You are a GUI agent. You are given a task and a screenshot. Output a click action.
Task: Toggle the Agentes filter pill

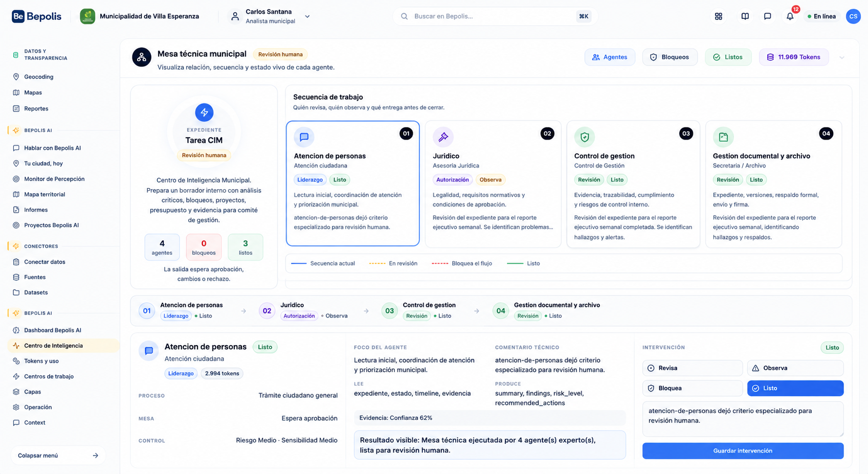click(x=610, y=57)
